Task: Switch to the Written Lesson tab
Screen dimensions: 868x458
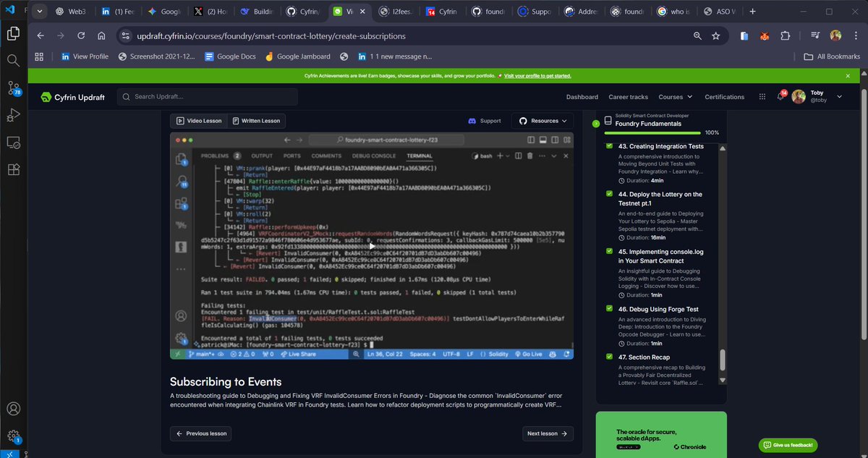Action: (x=256, y=121)
